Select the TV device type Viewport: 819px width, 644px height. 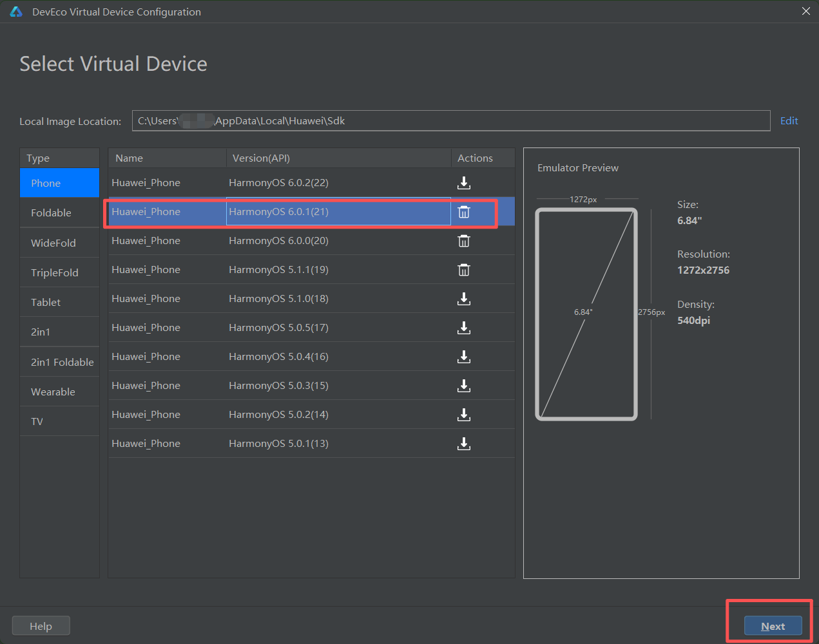coord(59,421)
